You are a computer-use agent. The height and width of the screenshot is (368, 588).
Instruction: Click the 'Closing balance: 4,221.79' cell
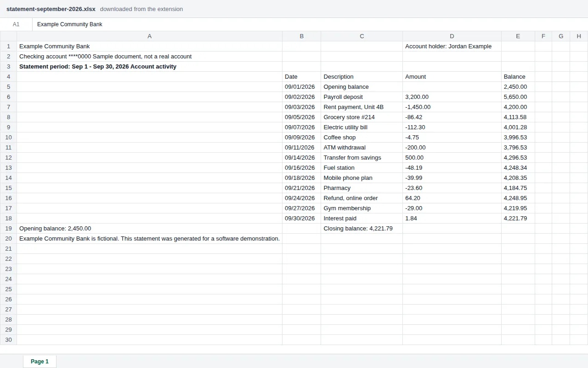362,229
